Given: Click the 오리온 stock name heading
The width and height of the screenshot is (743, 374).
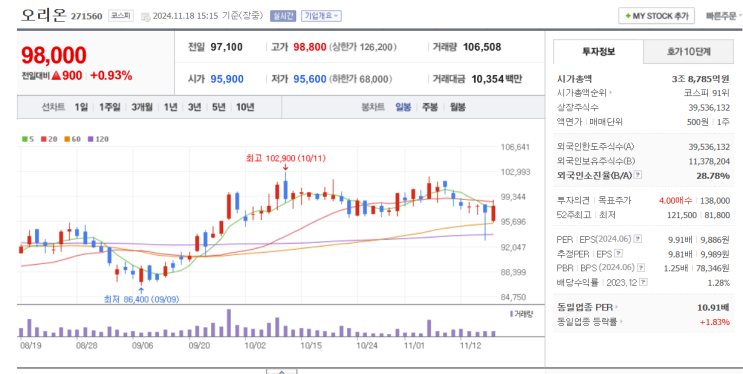Looking at the screenshot, I should tap(44, 15).
